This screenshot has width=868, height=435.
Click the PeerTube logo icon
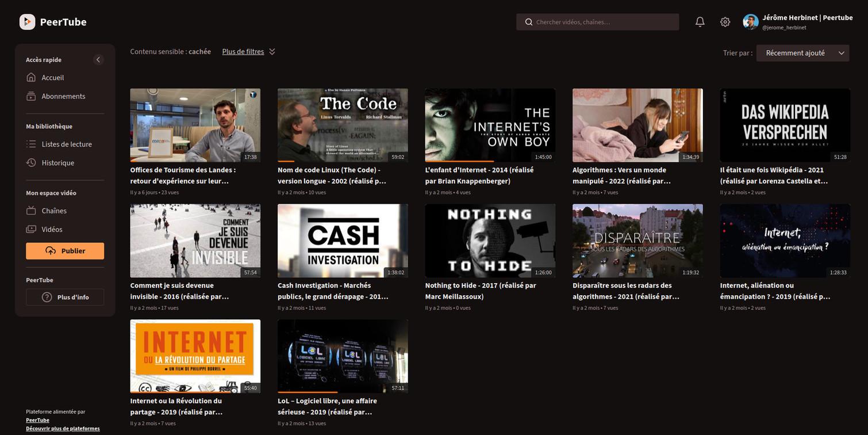pyautogui.click(x=27, y=22)
